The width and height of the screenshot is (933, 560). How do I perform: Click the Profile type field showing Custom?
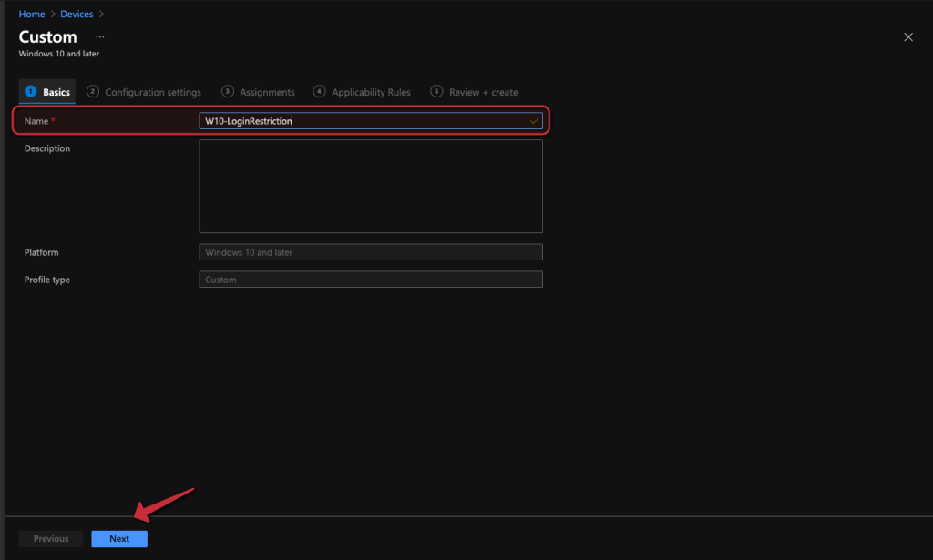pyautogui.click(x=371, y=280)
